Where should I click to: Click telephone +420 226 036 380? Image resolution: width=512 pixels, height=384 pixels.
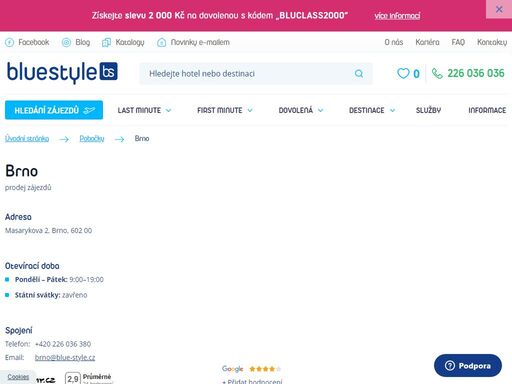[x=63, y=344]
